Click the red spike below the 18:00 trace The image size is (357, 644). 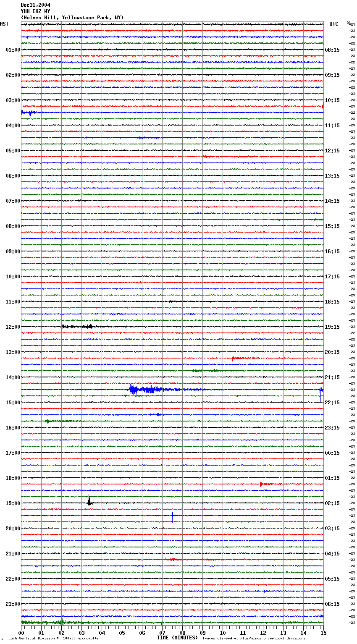(261, 484)
